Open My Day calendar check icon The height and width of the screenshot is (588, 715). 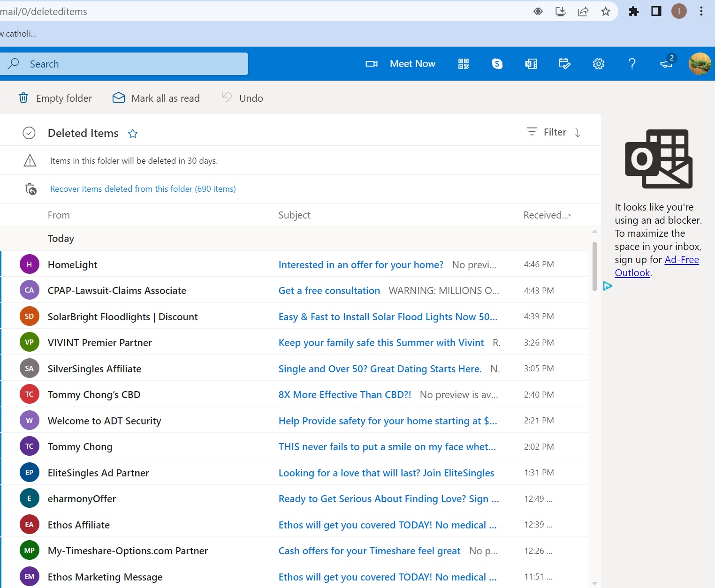[565, 64]
